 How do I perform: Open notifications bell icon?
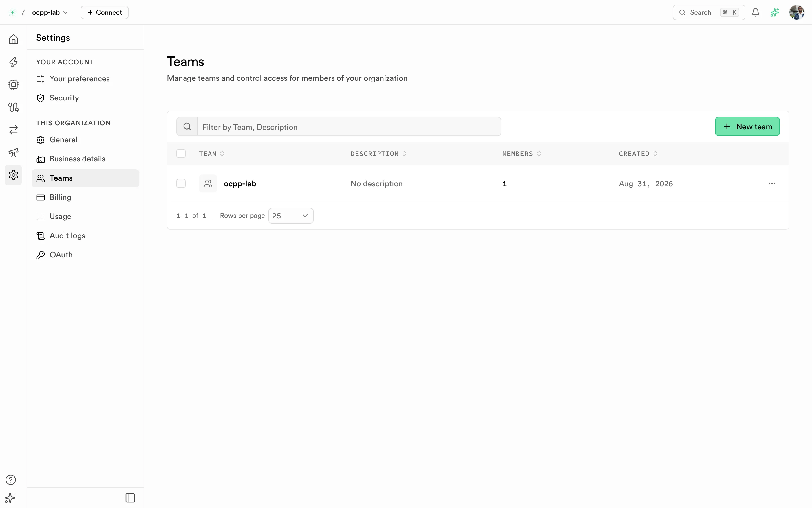tap(755, 12)
